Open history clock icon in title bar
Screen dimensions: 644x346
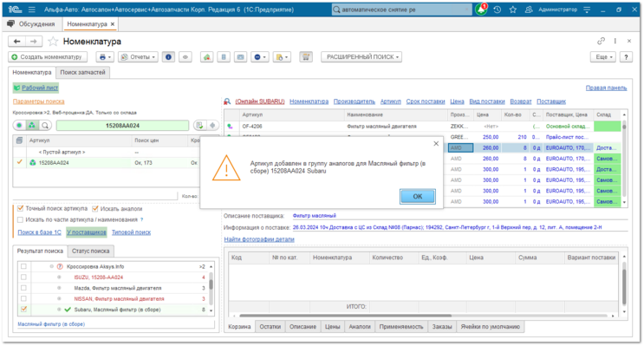(x=498, y=10)
